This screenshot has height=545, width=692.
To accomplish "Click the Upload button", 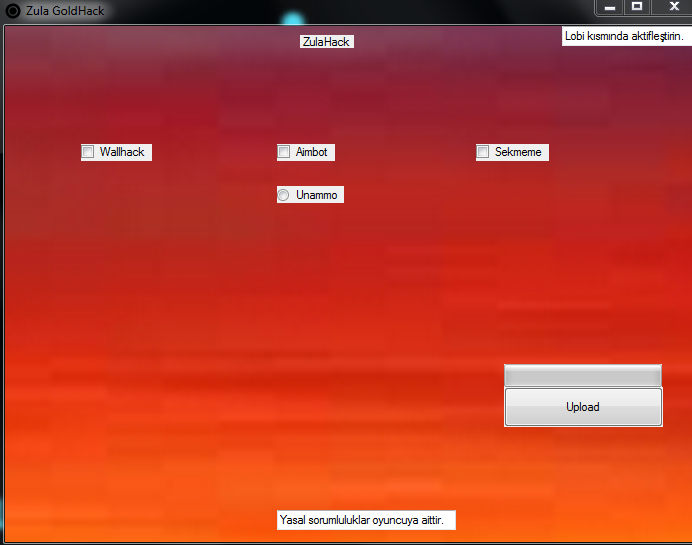I will point(583,407).
